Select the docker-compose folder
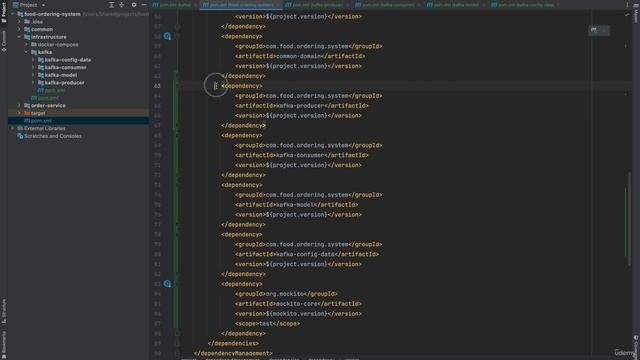 coord(58,44)
